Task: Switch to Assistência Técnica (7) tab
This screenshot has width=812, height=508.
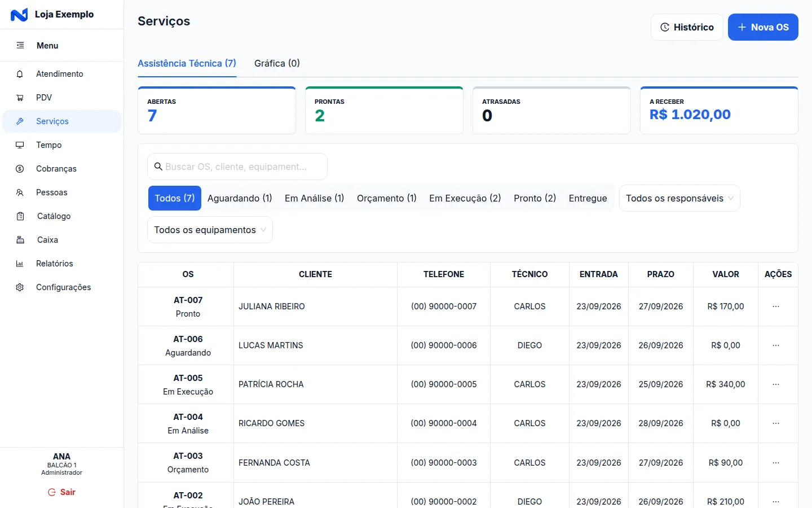Action: pos(187,63)
